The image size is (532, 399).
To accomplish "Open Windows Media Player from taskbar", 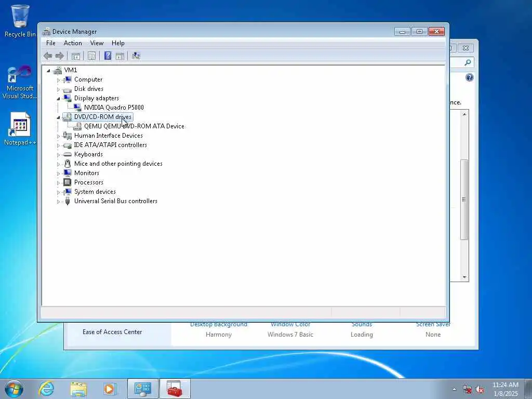I will pyautogui.click(x=110, y=389).
